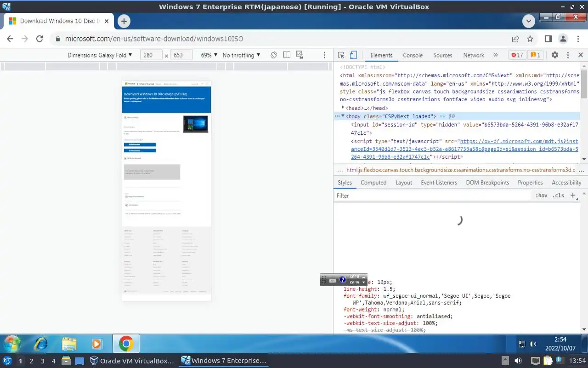The image size is (588, 368).
Task: Open the 1 warning issue badge
Action: pos(536,55)
